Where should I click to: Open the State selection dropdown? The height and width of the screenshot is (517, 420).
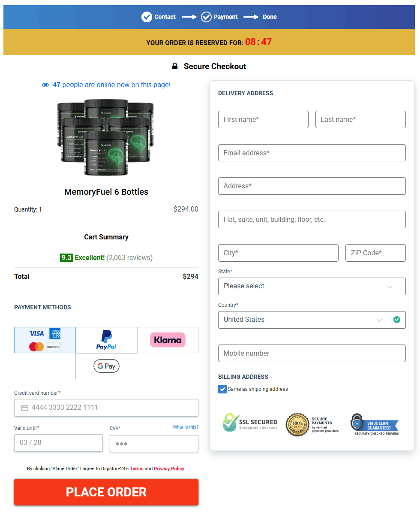pyautogui.click(x=312, y=286)
